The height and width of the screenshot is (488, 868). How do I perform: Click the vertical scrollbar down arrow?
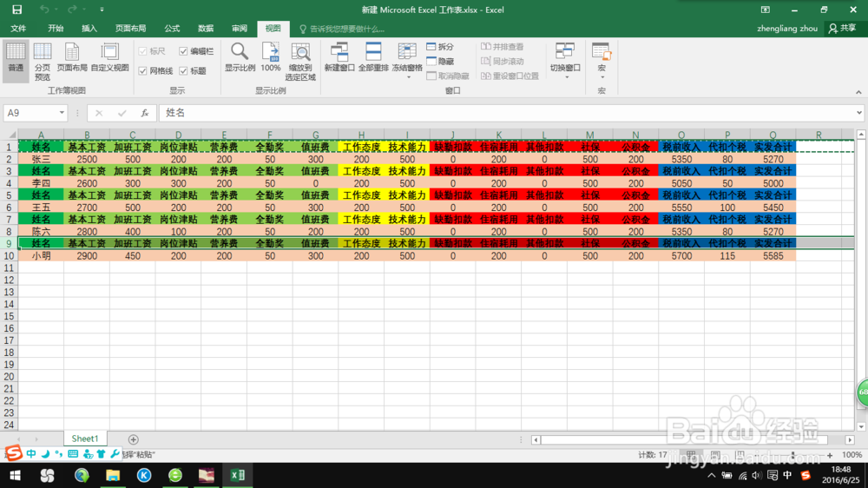point(861,426)
